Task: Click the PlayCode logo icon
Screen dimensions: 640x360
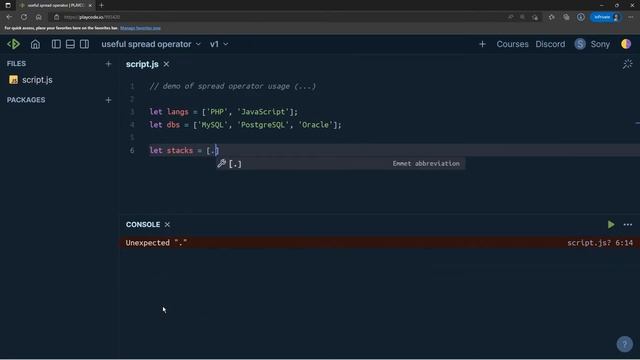Action: click(x=13, y=44)
